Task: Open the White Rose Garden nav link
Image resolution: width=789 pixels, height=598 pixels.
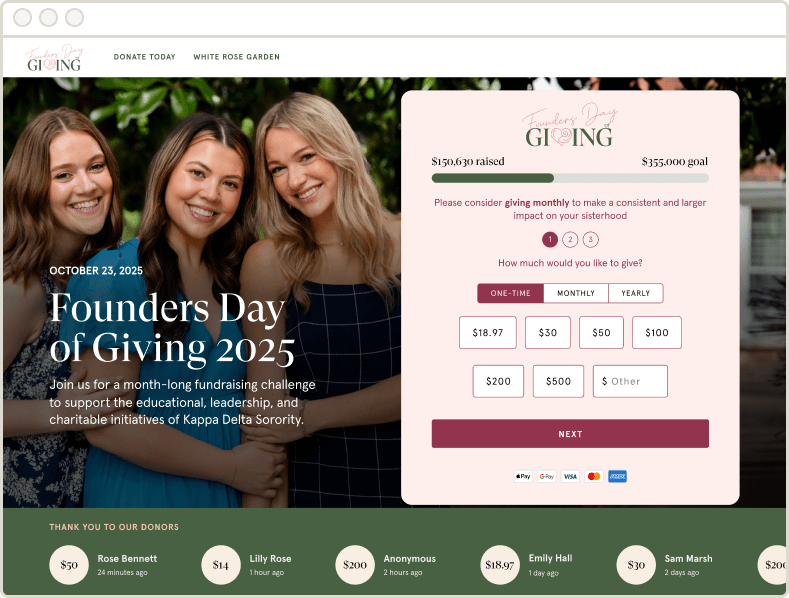Action: pos(236,57)
